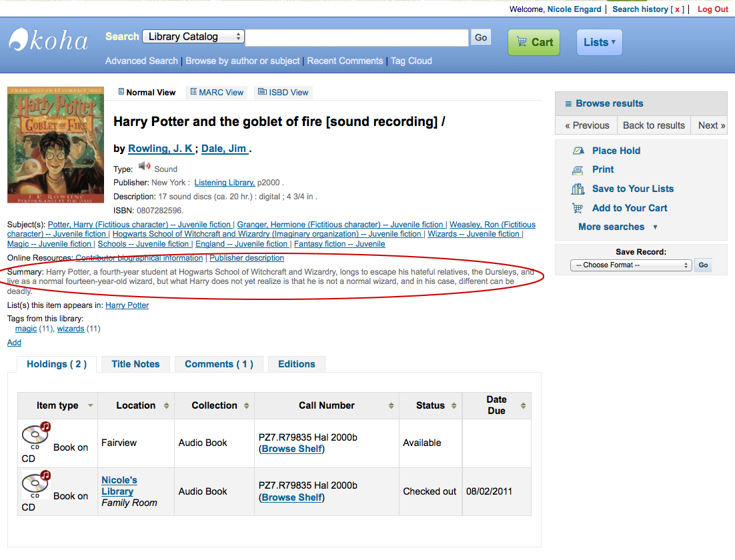Click the shopping cart icon in Cart button
Screen dimensions: 735x560
coord(522,42)
